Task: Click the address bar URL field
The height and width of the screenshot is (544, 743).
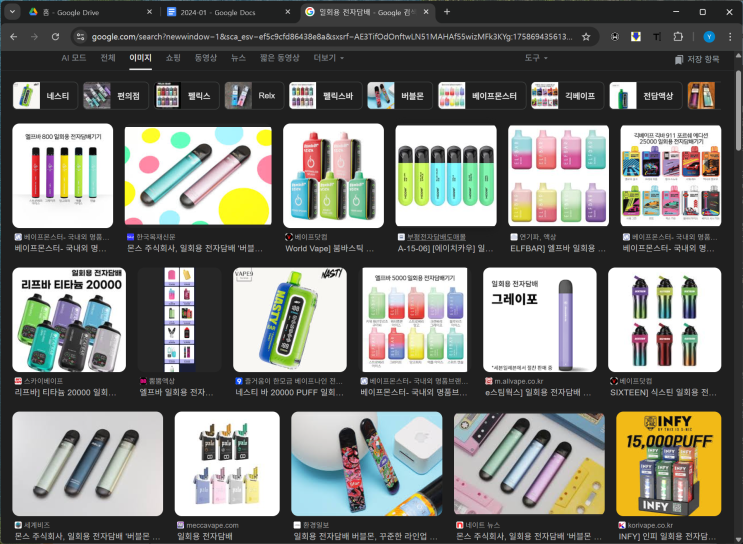Action: coord(330,37)
